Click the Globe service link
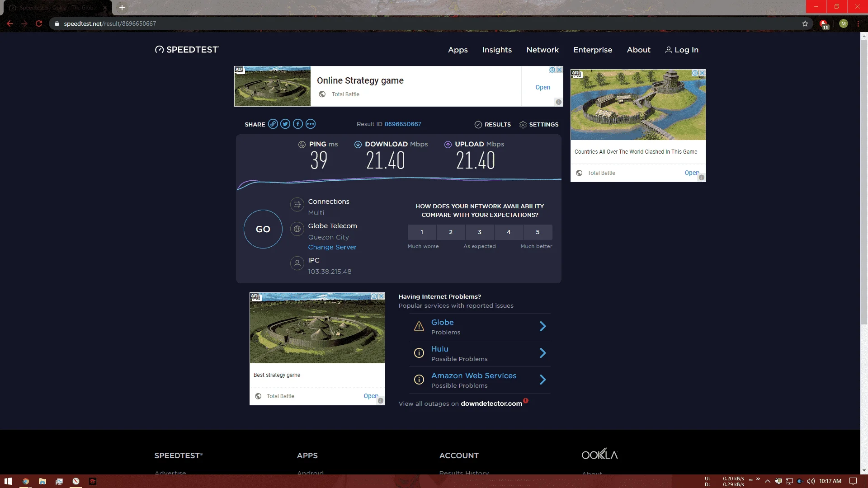 click(x=443, y=322)
